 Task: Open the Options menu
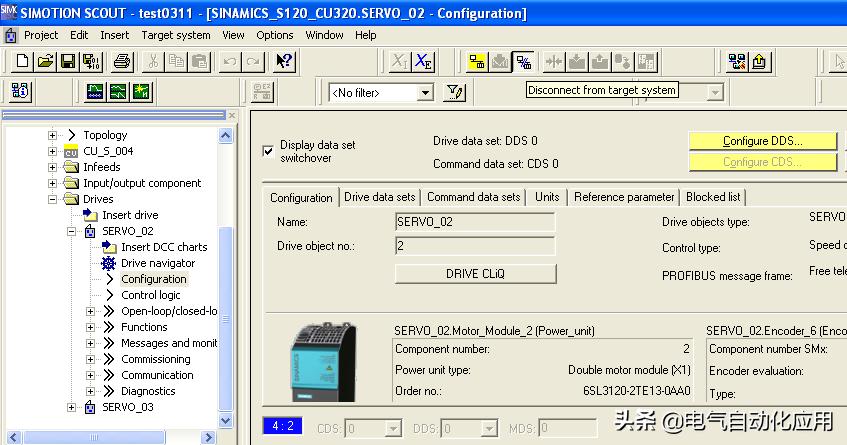pos(274,35)
